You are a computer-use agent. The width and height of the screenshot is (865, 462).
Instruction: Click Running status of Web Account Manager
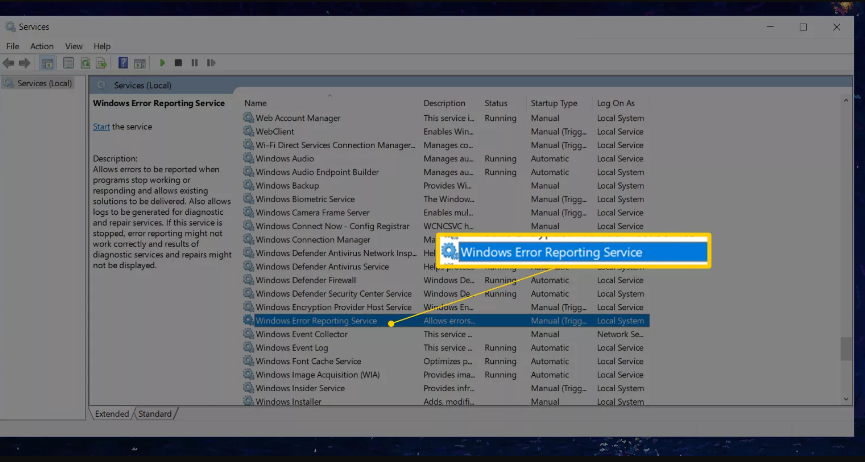(x=500, y=118)
